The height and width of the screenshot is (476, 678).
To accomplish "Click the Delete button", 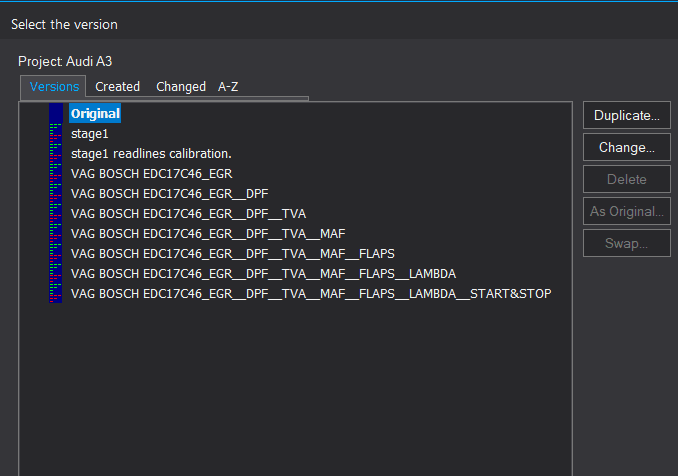I will (x=627, y=179).
